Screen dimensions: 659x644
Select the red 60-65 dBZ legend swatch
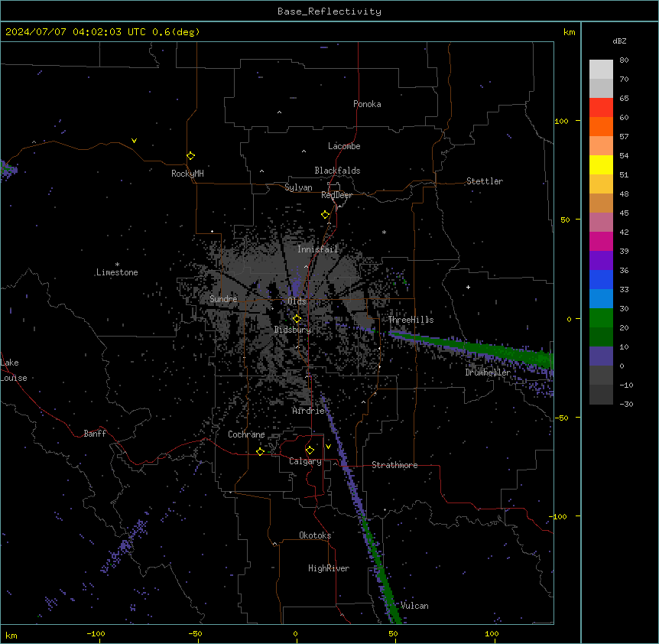(x=601, y=108)
